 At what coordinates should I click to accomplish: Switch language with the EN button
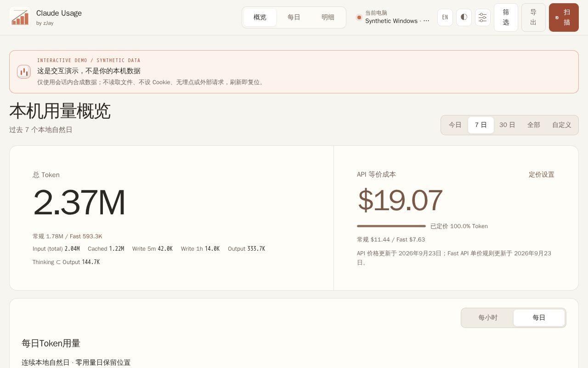pyautogui.click(x=445, y=17)
